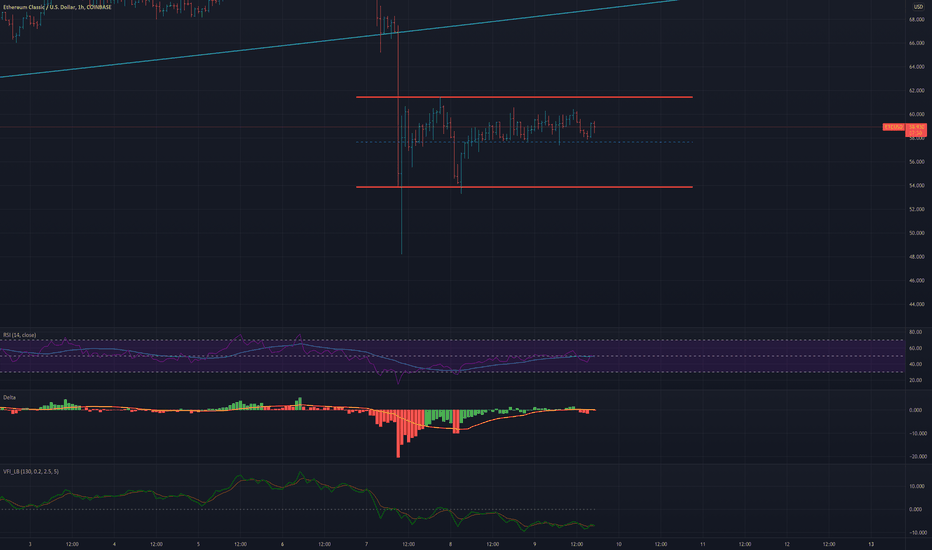Click the ETCUSD price tag on chart
The height and width of the screenshot is (550, 932).
893,127
